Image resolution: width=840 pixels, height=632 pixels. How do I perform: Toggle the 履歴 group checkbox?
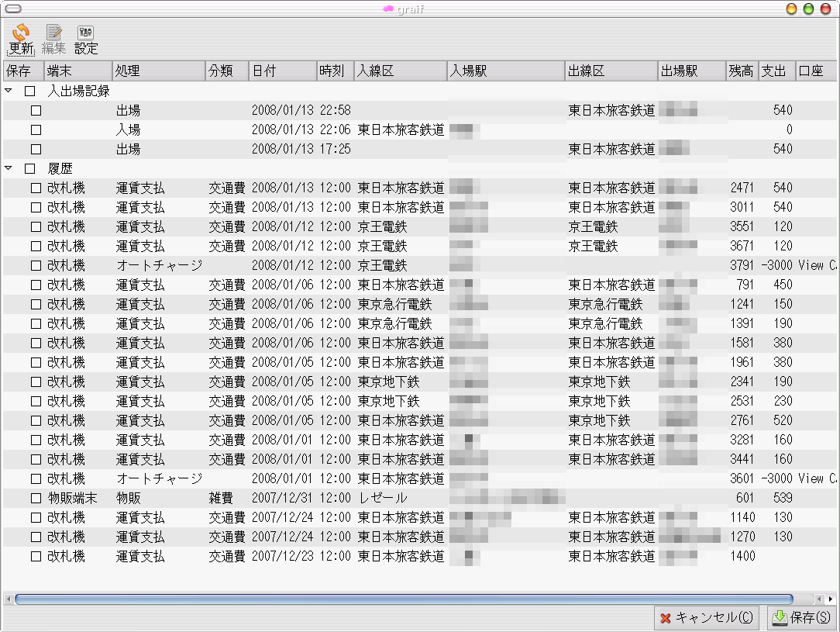(30, 168)
